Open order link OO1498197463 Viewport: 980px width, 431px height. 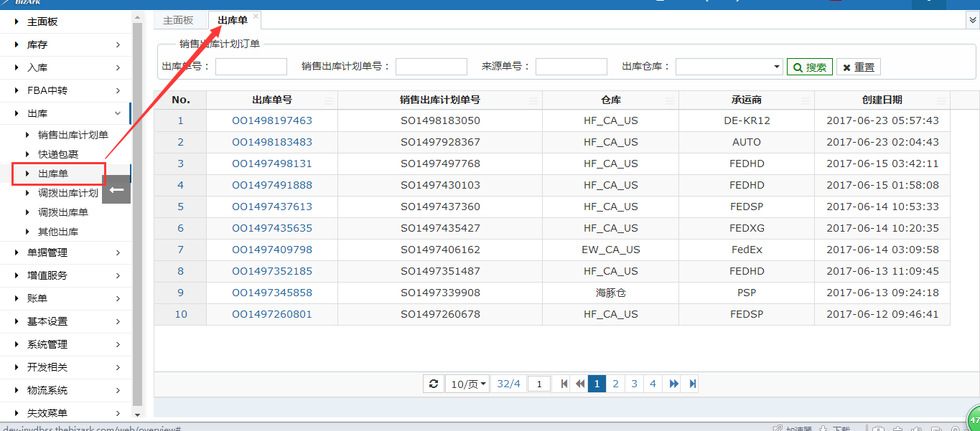click(x=272, y=120)
